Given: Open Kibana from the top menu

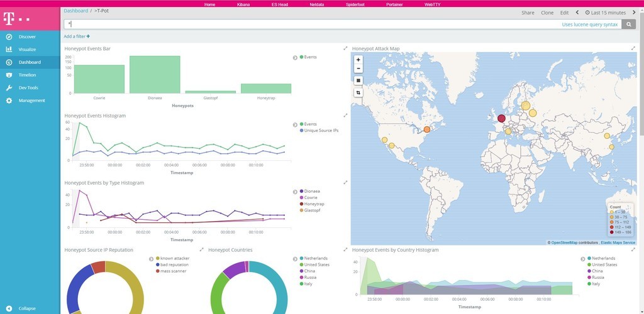Looking at the screenshot, I should pos(243,4).
